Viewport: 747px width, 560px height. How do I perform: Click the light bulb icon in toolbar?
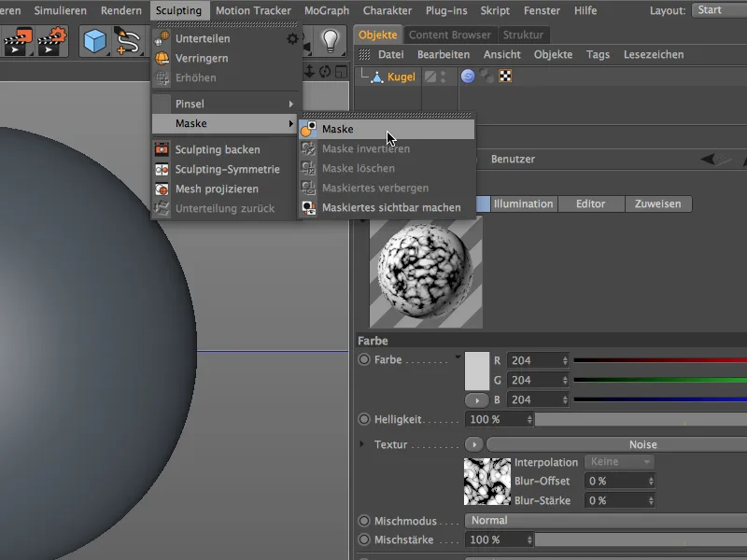(x=329, y=40)
